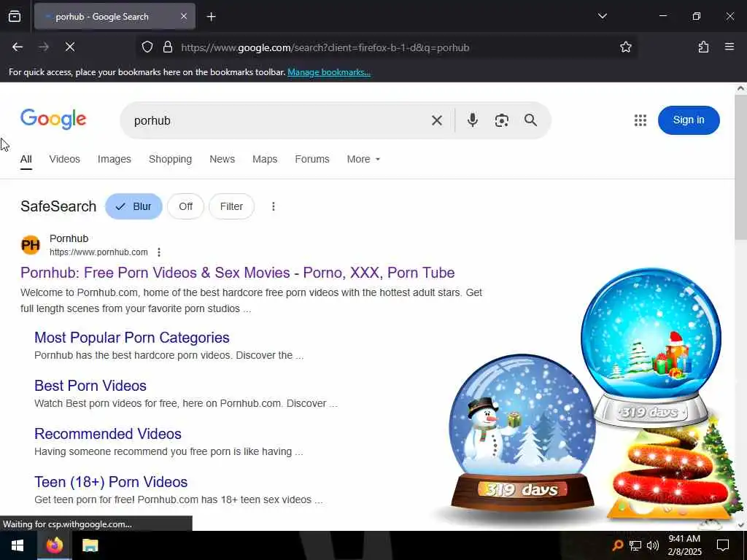Show site security padlock information

[x=167, y=47]
